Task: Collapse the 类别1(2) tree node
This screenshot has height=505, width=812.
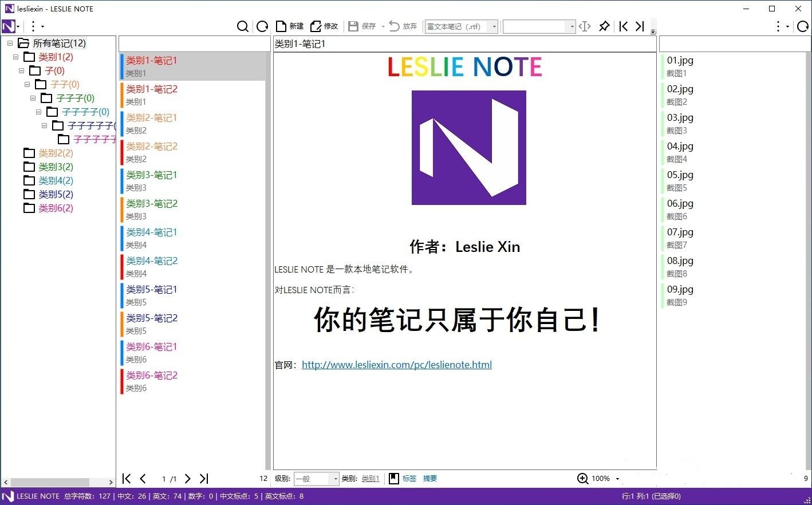Action: point(15,57)
